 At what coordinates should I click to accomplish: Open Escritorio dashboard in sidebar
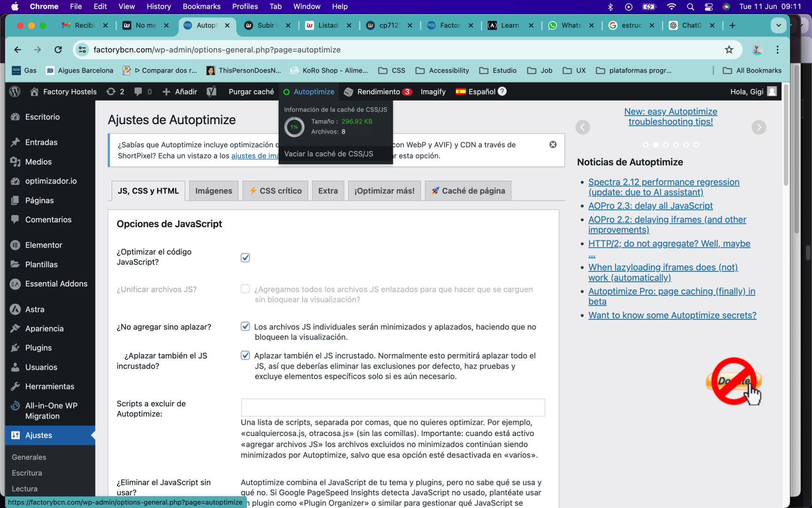coord(42,117)
